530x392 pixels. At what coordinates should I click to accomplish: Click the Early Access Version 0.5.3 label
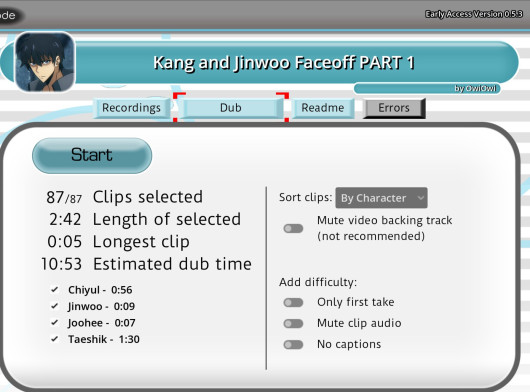474,14
